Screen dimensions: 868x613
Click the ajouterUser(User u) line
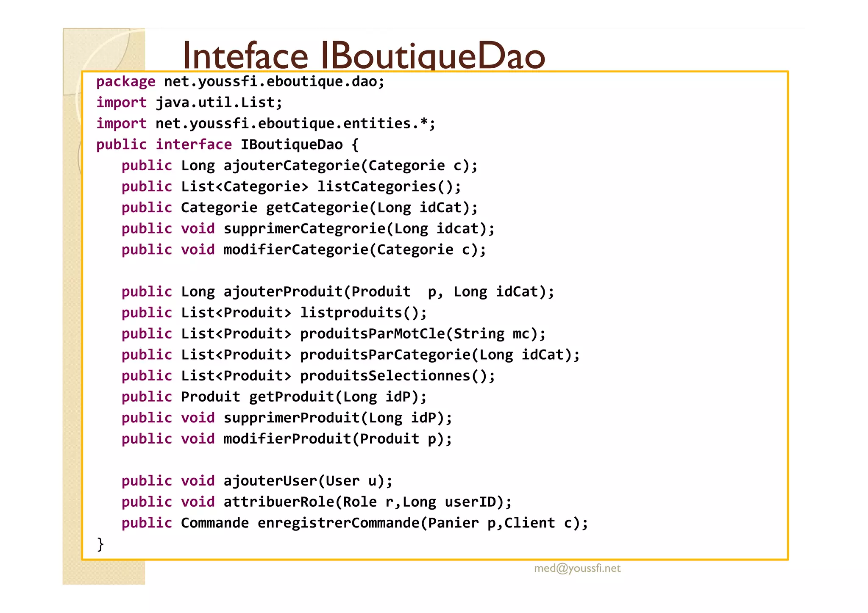(x=257, y=481)
